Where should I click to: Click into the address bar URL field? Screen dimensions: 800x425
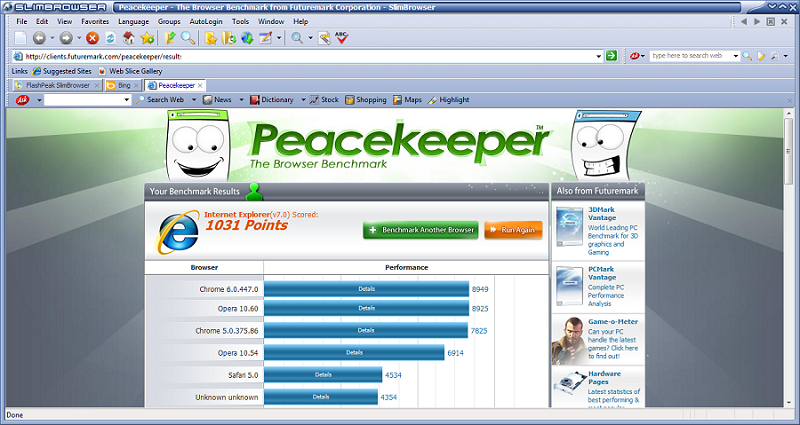click(x=309, y=56)
